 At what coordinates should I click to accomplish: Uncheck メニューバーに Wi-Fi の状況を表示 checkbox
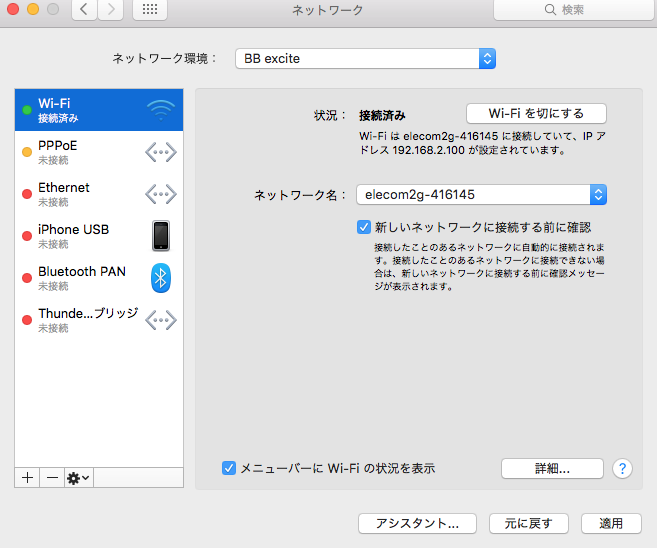229,467
